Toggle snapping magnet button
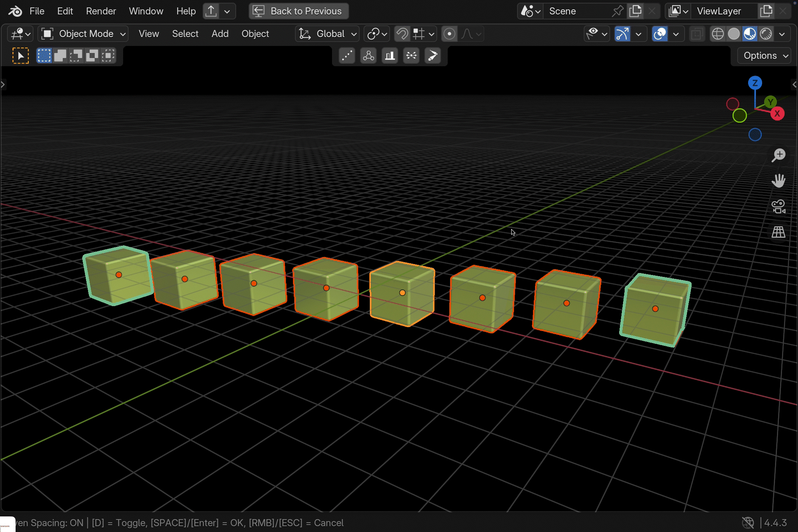Screen dimensions: 798x532 402,34
